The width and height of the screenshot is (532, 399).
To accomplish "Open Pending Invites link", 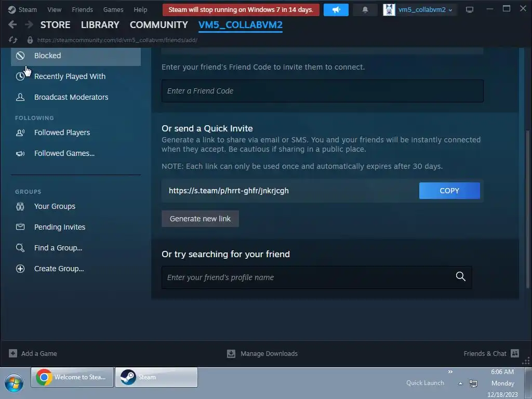I will [60, 227].
